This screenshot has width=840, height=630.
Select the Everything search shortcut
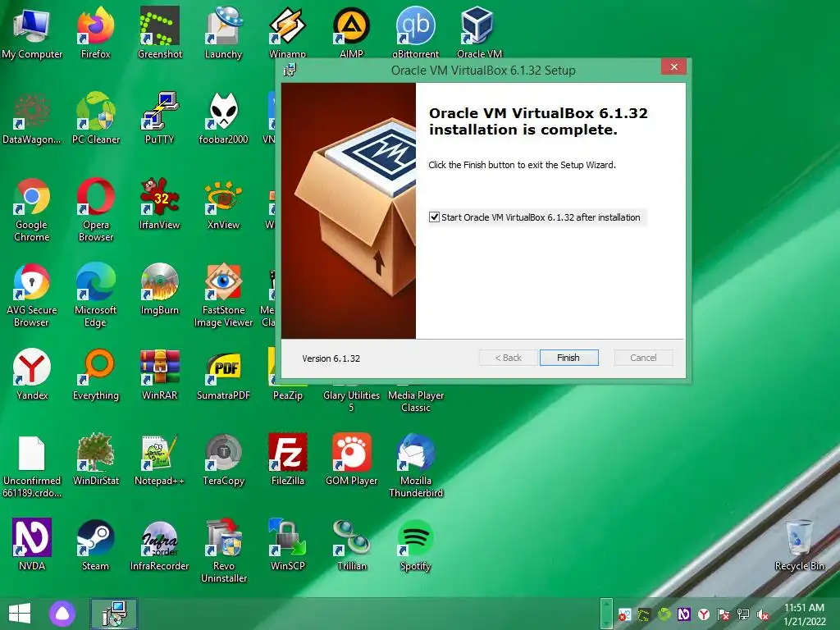95,374
